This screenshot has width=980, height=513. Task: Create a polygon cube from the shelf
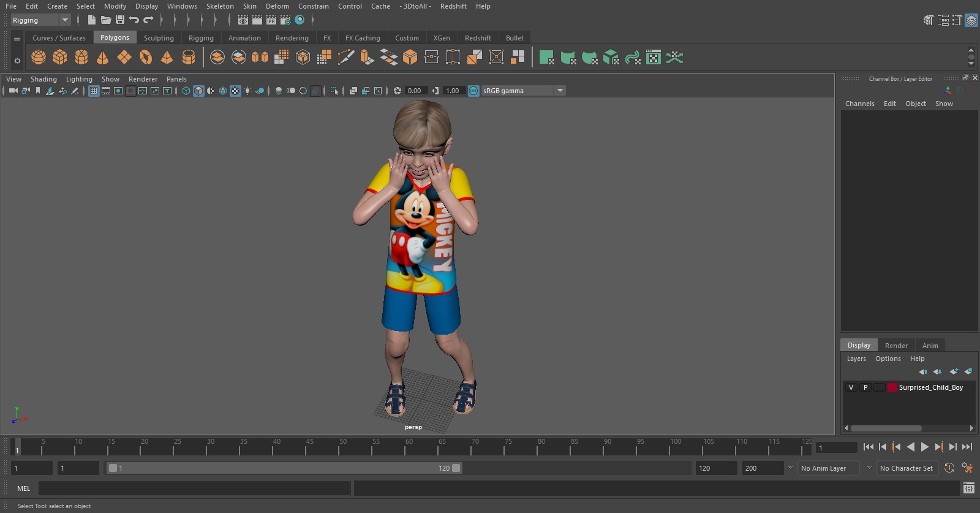coord(60,58)
